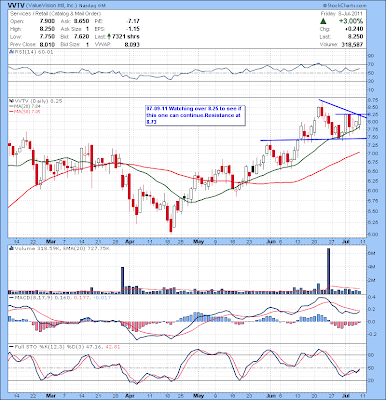Click the Mar label on the lower date axis
Viewport: 386px width, 400px height.
click(x=50, y=397)
